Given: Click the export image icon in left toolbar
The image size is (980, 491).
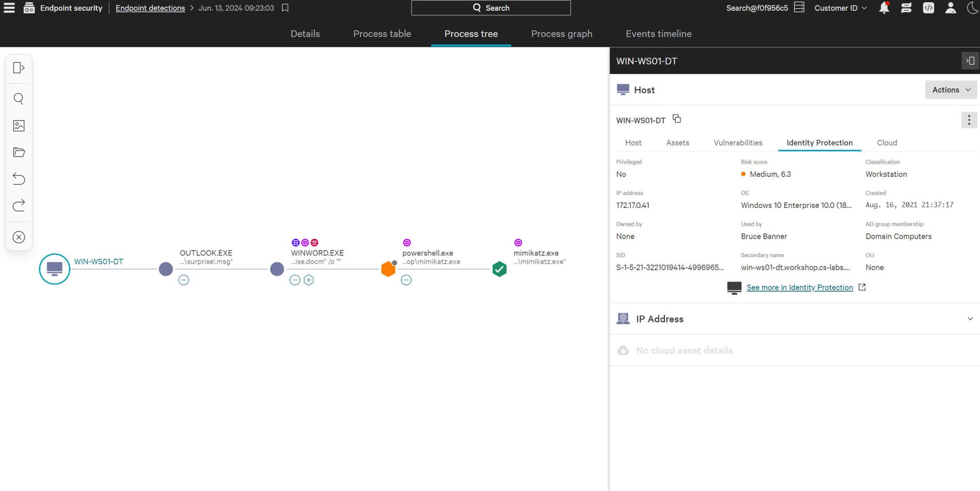Looking at the screenshot, I should tap(19, 126).
